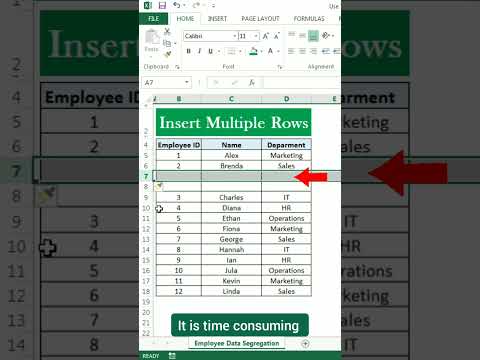Click the Cut scissors icon

tap(167, 32)
